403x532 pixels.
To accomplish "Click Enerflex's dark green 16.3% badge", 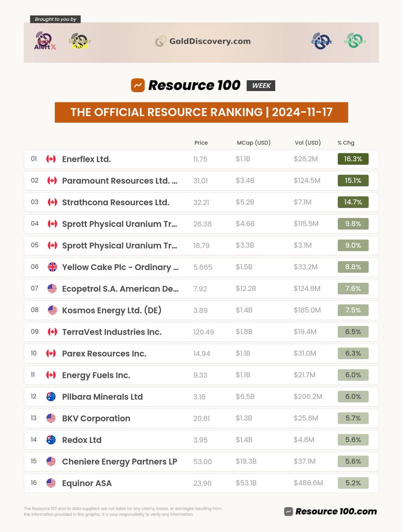I will click(x=353, y=159).
